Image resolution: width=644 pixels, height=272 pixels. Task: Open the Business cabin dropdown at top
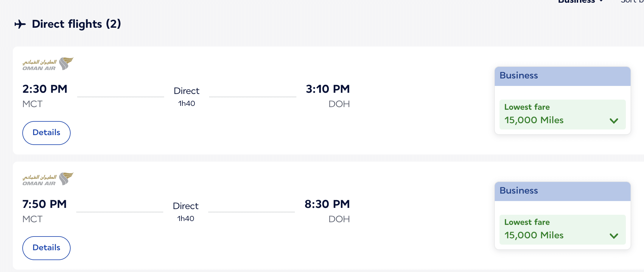[x=580, y=1]
